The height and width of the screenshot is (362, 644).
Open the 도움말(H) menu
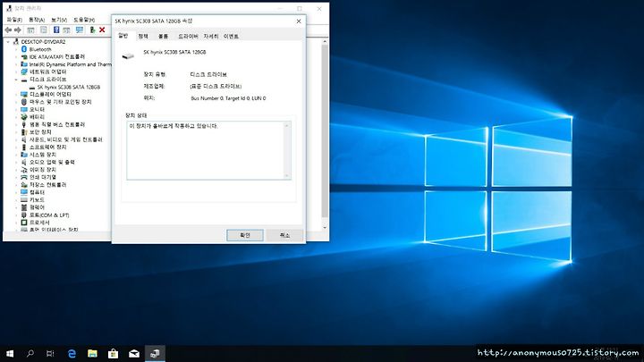[x=84, y=20]
